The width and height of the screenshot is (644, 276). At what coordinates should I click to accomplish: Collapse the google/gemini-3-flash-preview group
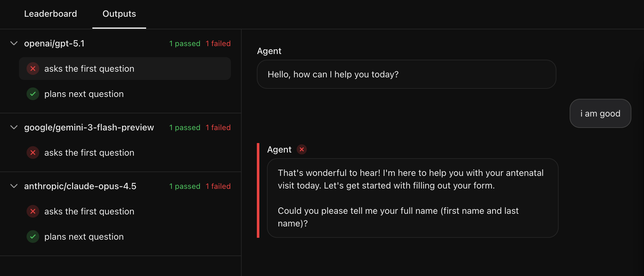click(14, 127)
